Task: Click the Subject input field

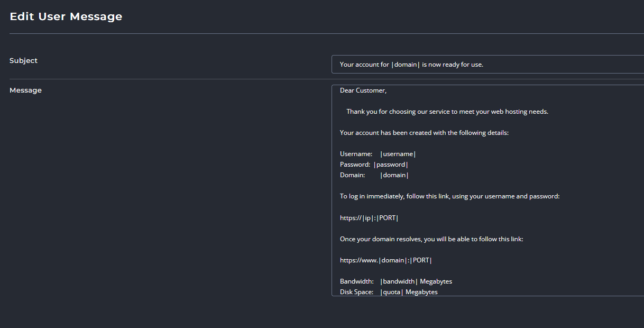Action: pos(487,65)
